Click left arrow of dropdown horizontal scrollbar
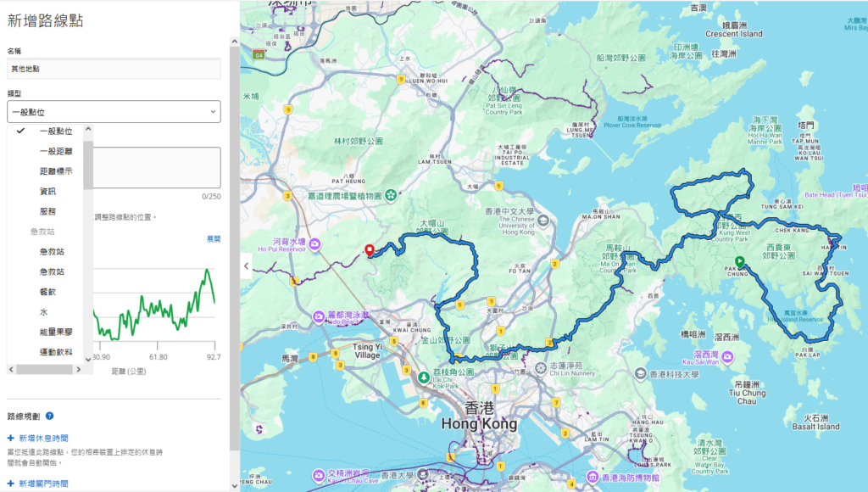Screen dimensions: 868x492 pyautogui.click(x=11, y=369)
